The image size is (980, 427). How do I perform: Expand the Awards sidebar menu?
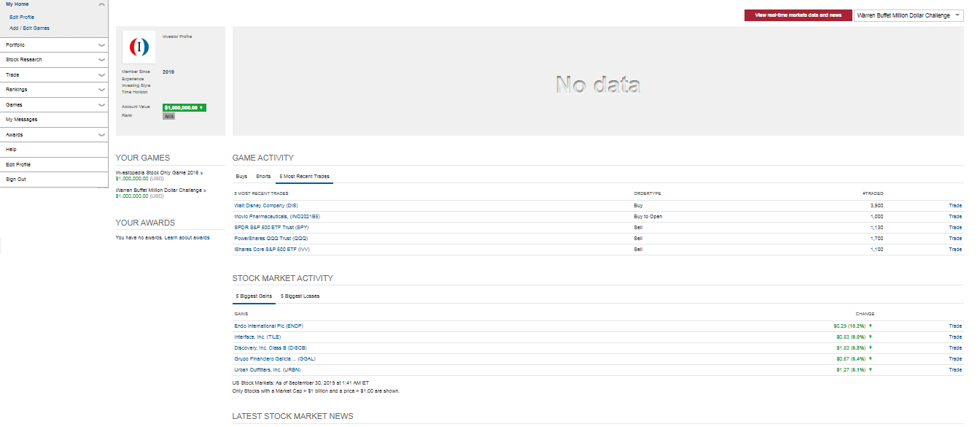[x=101, y=135]
